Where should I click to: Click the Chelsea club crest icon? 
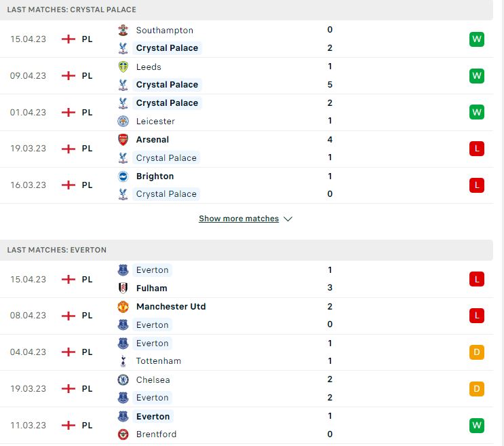click(x=123, y=379)
